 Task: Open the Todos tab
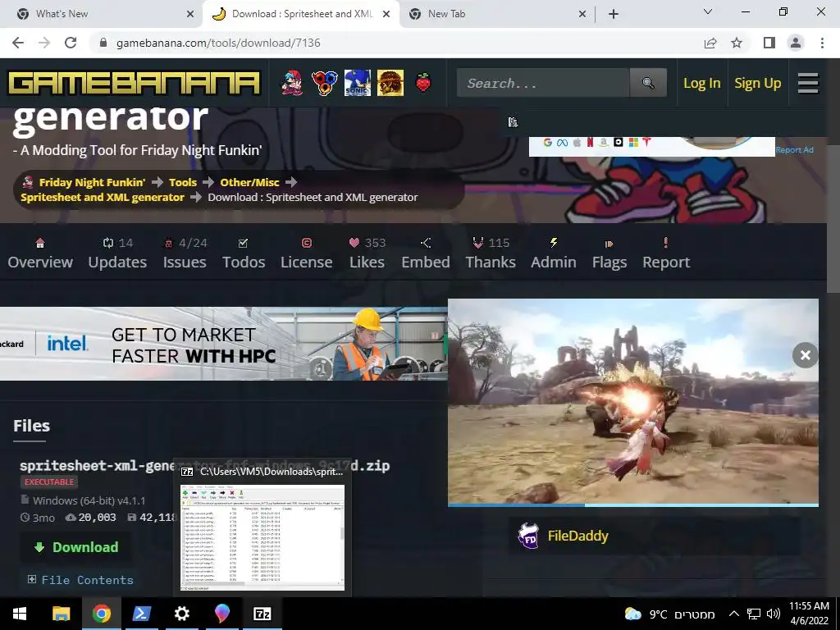[243, 253]
